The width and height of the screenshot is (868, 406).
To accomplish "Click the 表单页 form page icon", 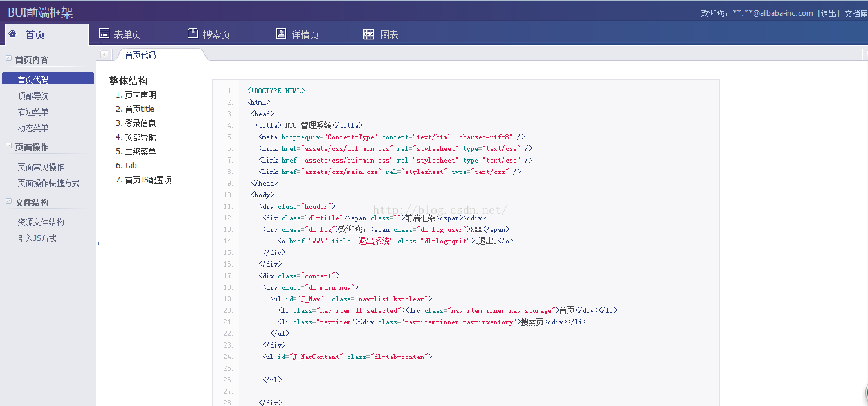I will click(x=104, y=32).
